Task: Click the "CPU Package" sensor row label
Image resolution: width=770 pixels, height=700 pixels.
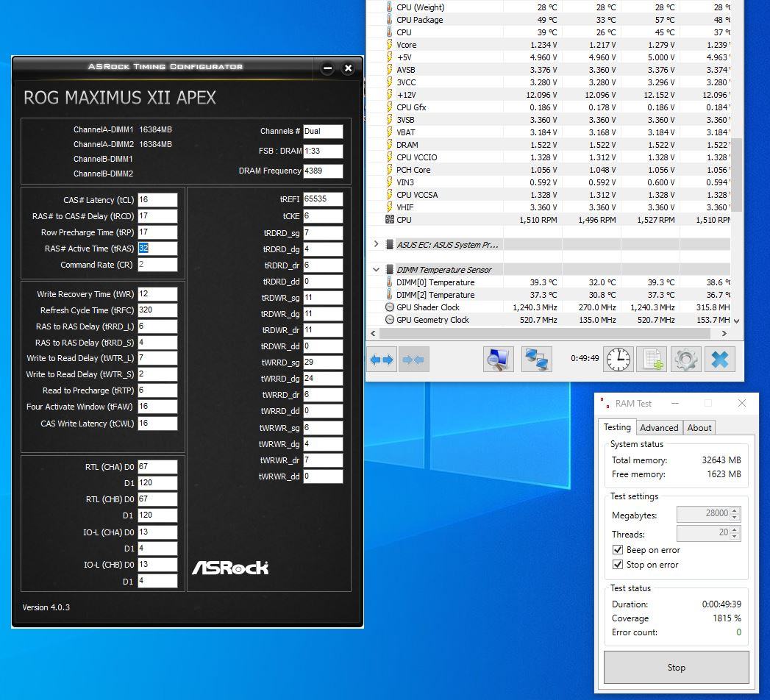Action: 419,20
